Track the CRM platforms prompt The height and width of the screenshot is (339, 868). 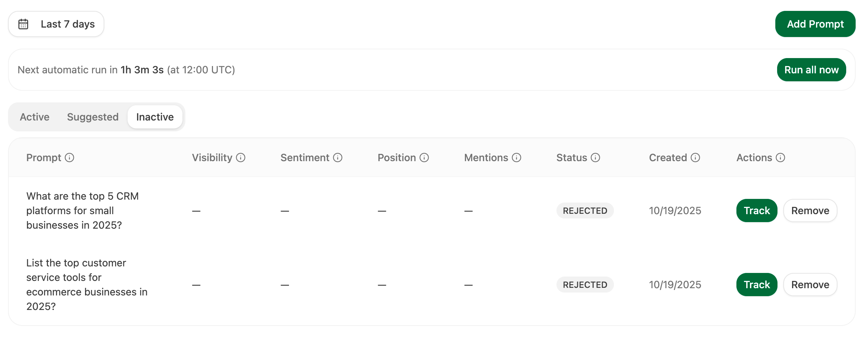[x=756, y=211]
